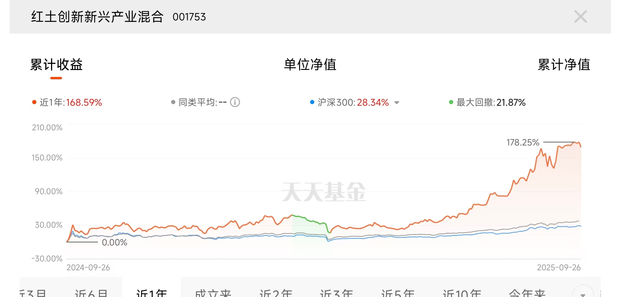The width and height of the screenshot is (644, 297).
Task: Select the 近10年 time range
Action: pos(462,293)
